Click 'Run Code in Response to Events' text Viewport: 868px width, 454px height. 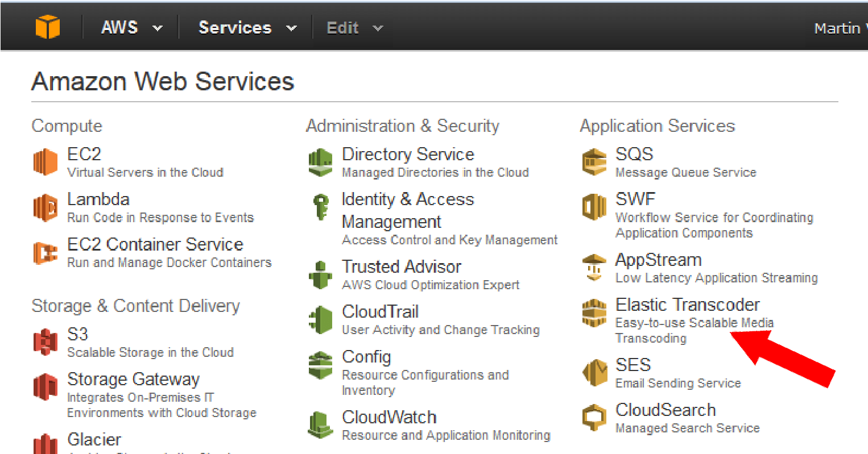click(x=160, y=218)
